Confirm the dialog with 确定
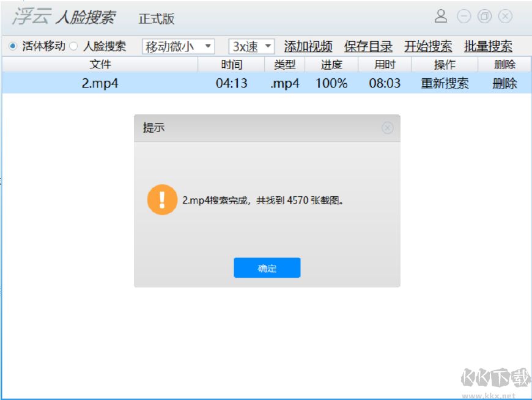The width and height of the screenshot is (532, 400). (x=266, y=267)
